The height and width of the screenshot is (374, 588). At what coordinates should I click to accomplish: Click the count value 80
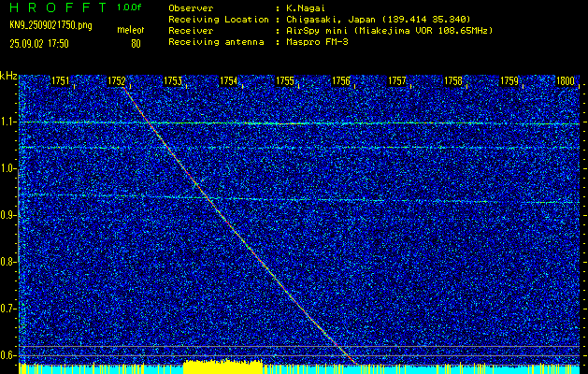point(136,44)
